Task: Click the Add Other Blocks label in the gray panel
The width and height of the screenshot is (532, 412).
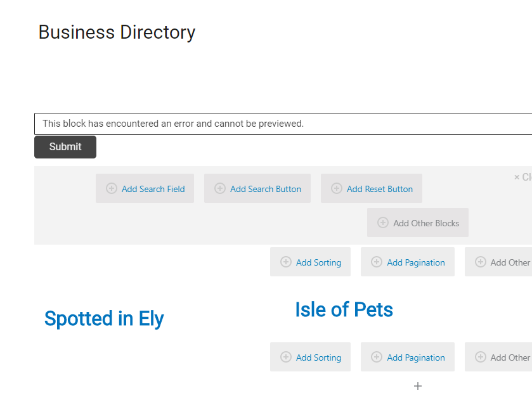Action: click(x=426, y=223)
